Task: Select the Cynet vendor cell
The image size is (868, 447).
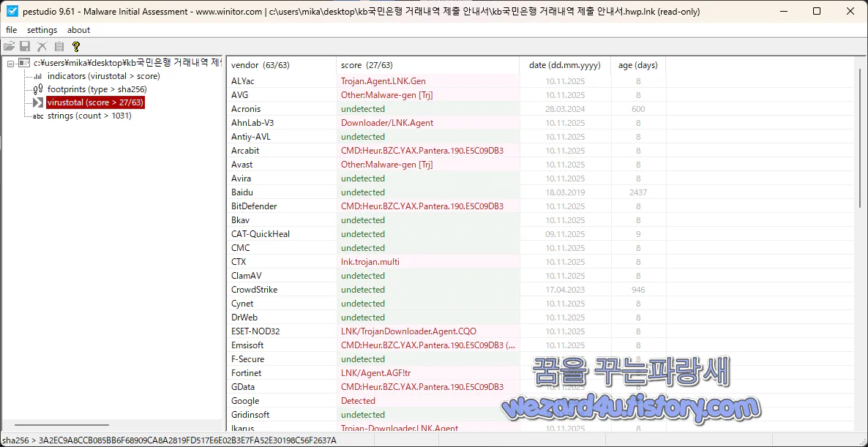Action: (281, 304)
